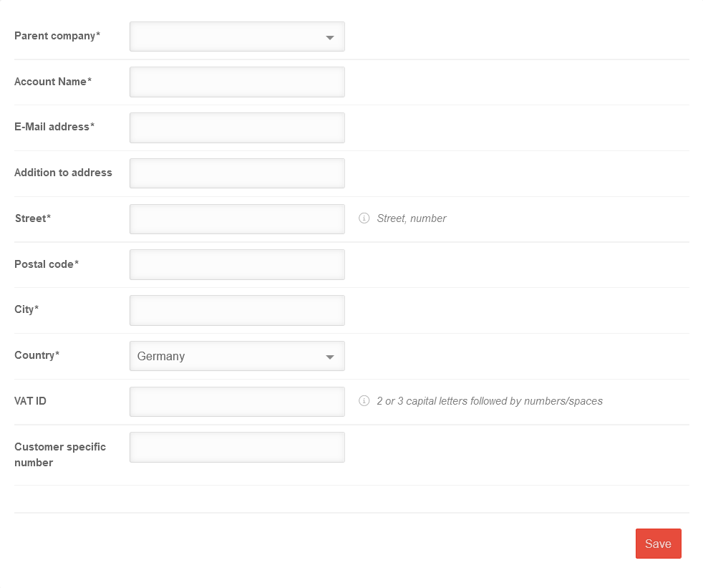Click into the E-Mail address text box
This screenshot has width=703, height=588.
click(237, 127)
